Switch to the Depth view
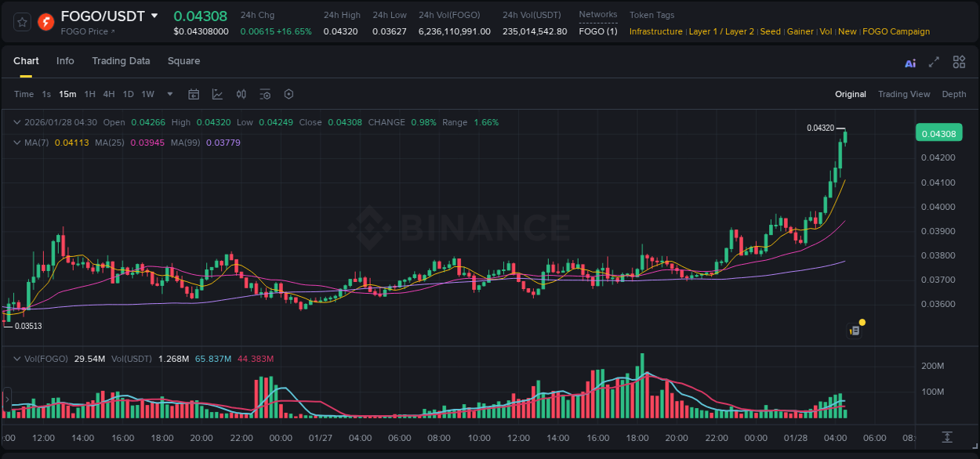980x459 pixels. (954, 94)
